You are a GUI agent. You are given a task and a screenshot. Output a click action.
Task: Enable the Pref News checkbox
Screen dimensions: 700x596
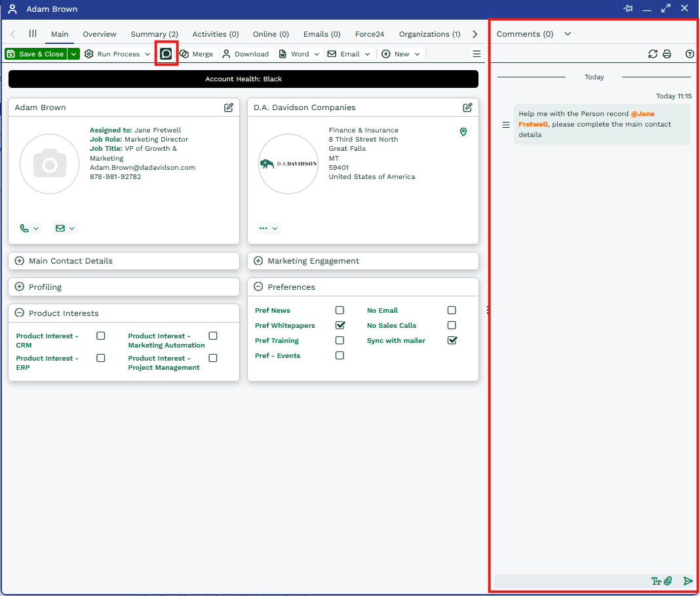coord(340,310)
